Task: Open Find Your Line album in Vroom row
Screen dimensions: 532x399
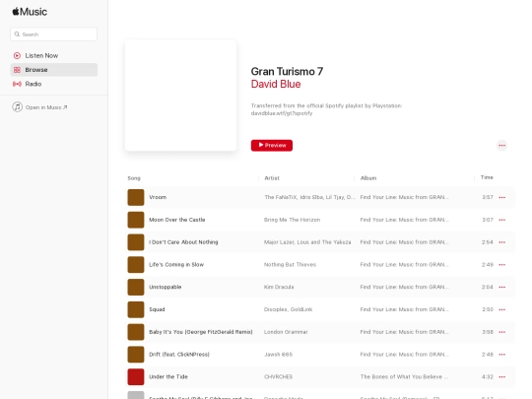Action: click(x=404, y=197)
